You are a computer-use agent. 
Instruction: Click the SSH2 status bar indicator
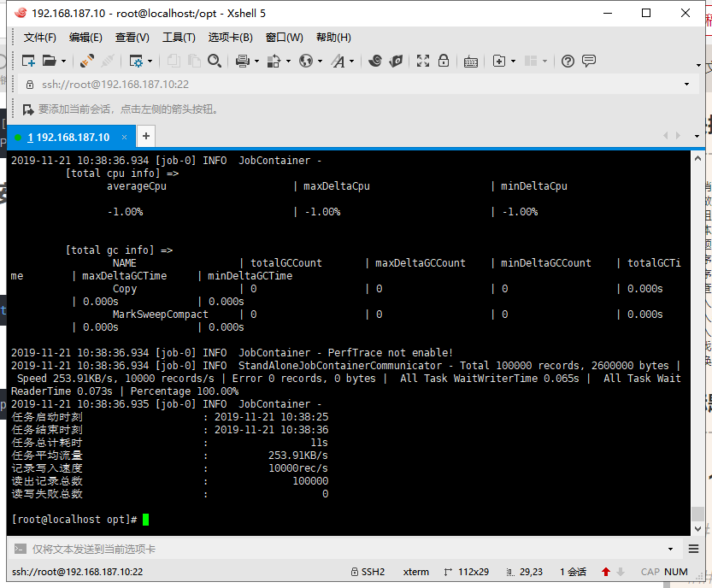click(x=368, y=572)
